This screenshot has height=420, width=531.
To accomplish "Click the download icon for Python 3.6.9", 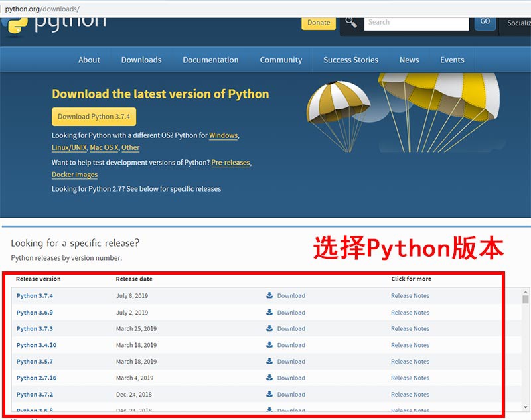I will click(x=269, y=312).
